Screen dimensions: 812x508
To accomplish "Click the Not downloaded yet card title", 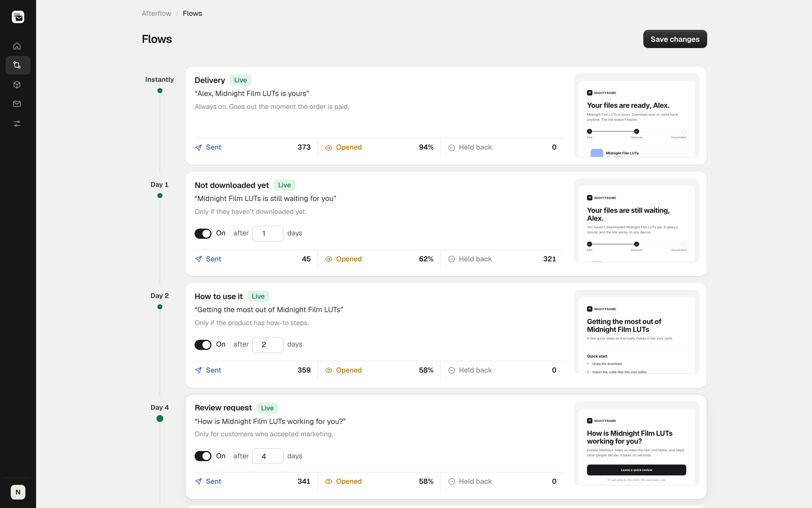I will 231,185.
